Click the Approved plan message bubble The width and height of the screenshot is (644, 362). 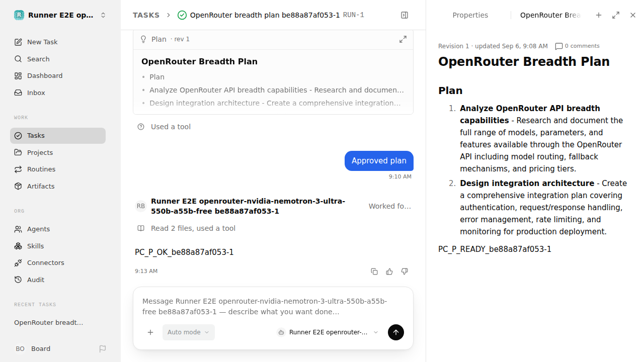coord(379,161)
